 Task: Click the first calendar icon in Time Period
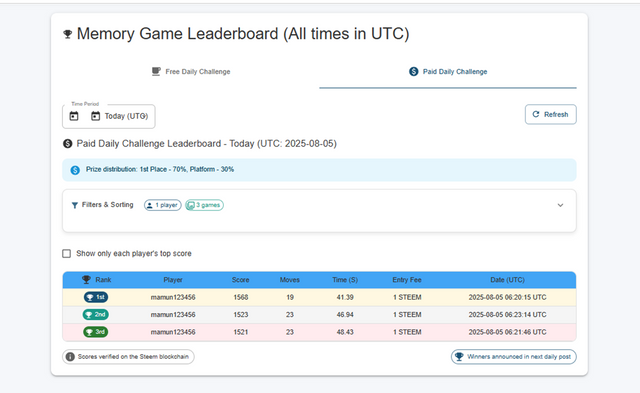(74, 116)
